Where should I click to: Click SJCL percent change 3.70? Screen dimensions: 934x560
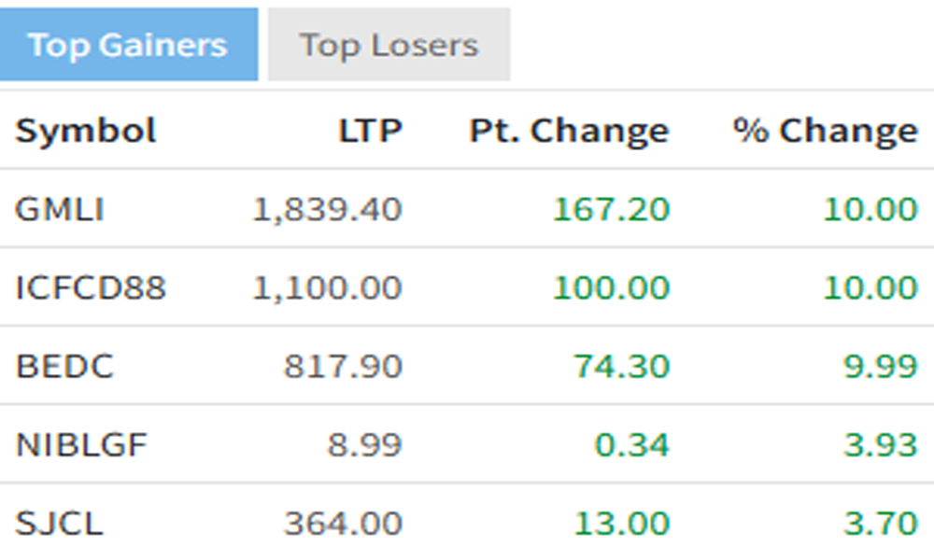pyautogui.click(x=880, y=523)
